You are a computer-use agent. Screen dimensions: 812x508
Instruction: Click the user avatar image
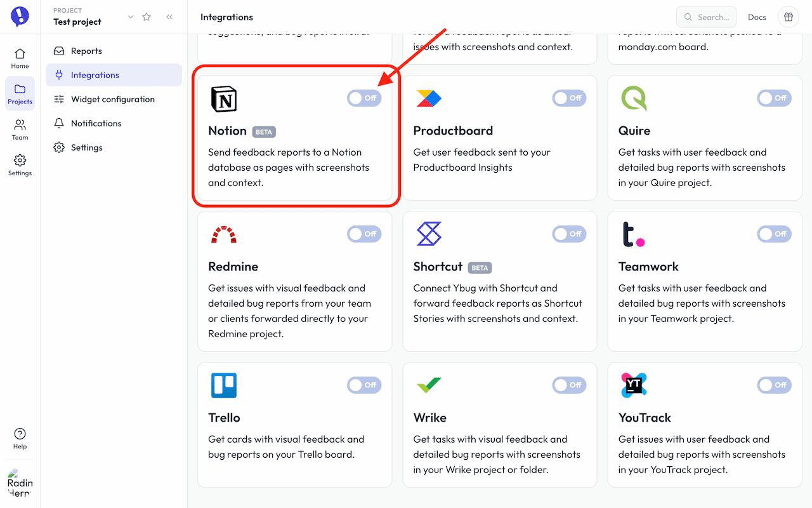click(20, 483)
